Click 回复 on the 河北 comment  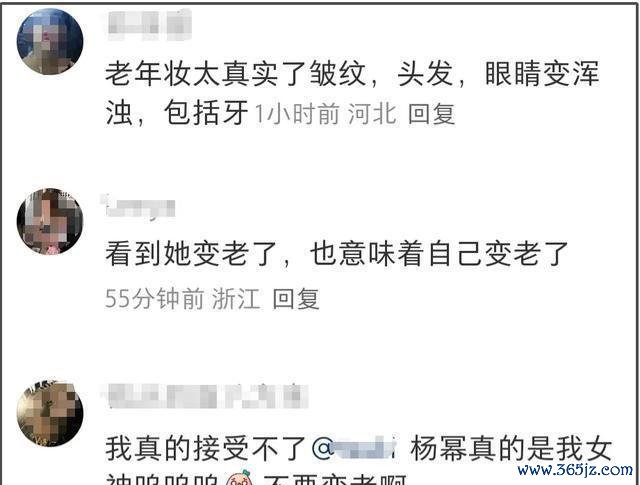[x=431, y=113]
